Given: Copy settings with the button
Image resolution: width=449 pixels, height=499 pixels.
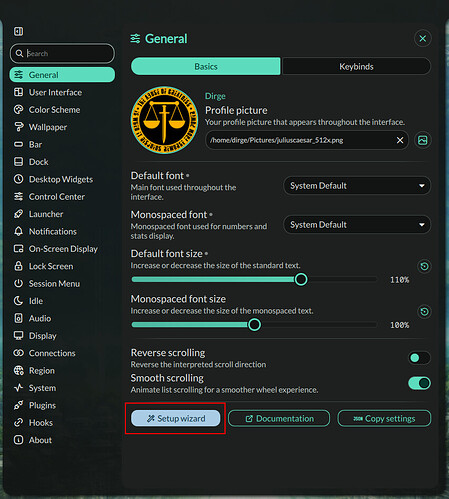Looking at the screenshot, I should tap(384, 418).
